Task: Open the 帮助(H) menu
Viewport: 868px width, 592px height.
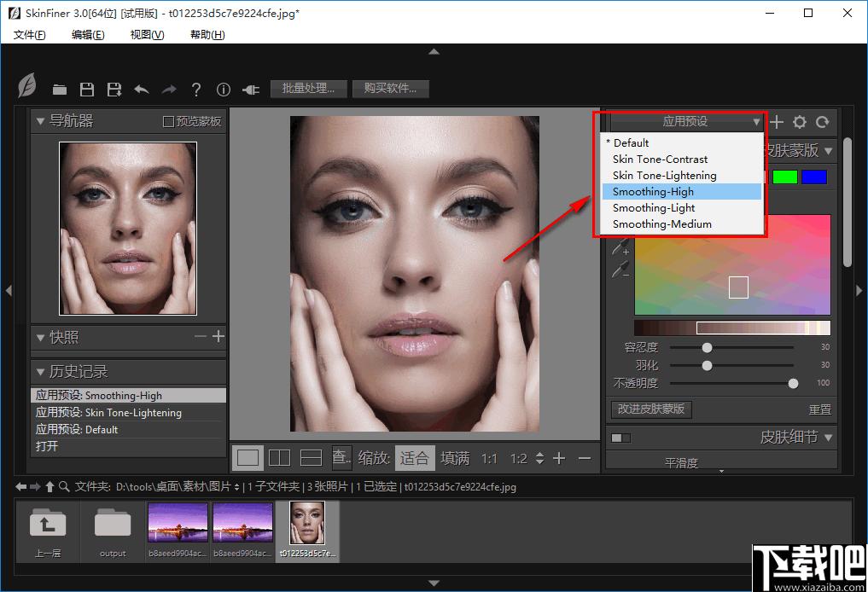Action: [207, 35]
